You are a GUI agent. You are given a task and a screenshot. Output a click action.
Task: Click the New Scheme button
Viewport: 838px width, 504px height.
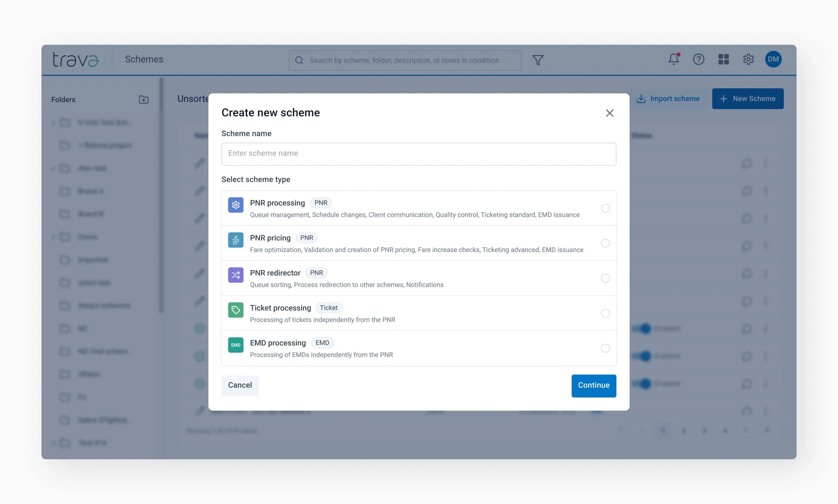(x=747, y=99)
